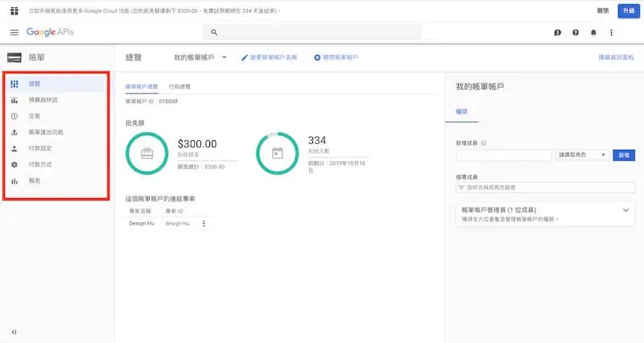
Task: Click the blue 新增 add member button
Action: click(x=624, y=155)
